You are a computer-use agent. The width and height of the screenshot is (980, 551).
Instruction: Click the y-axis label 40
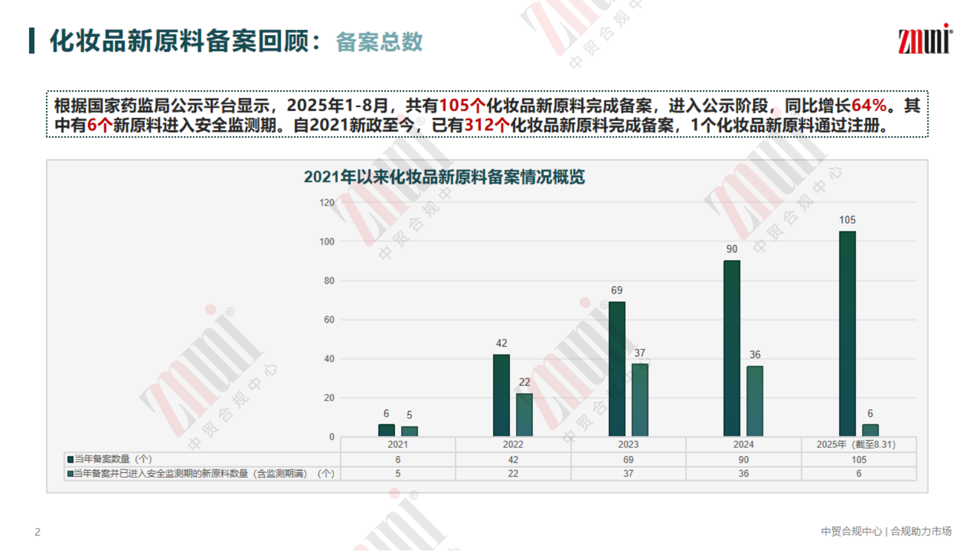[329, 359]
